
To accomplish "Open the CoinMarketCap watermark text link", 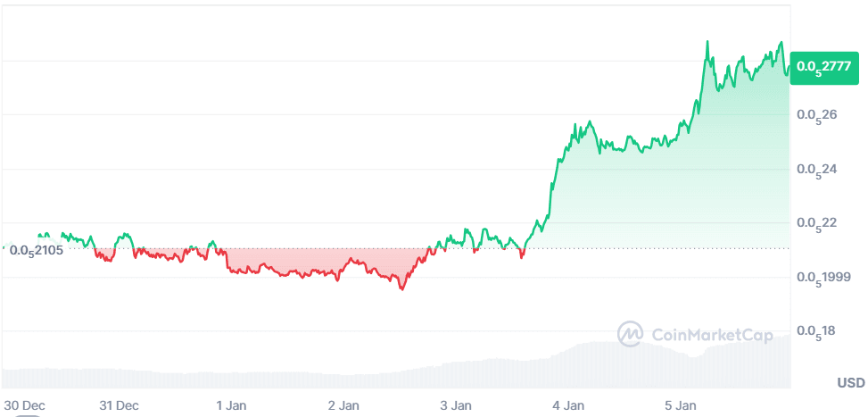I will click(x=712, y=336).
